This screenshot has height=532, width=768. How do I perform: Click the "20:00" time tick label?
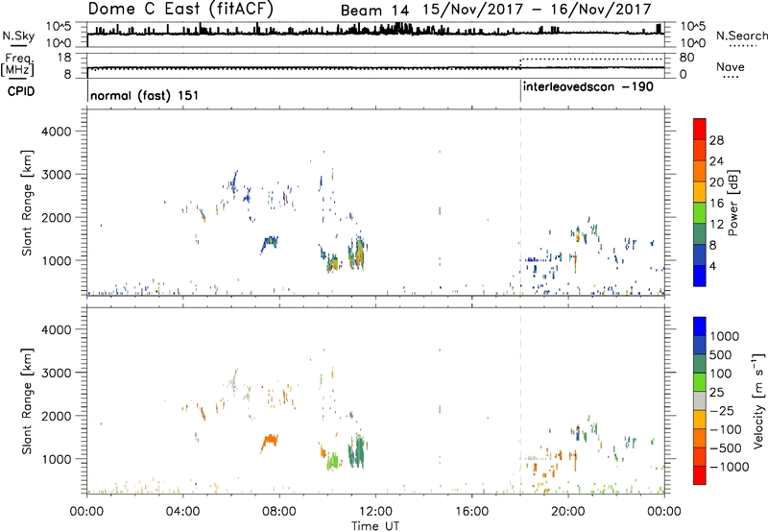(567, 511)
